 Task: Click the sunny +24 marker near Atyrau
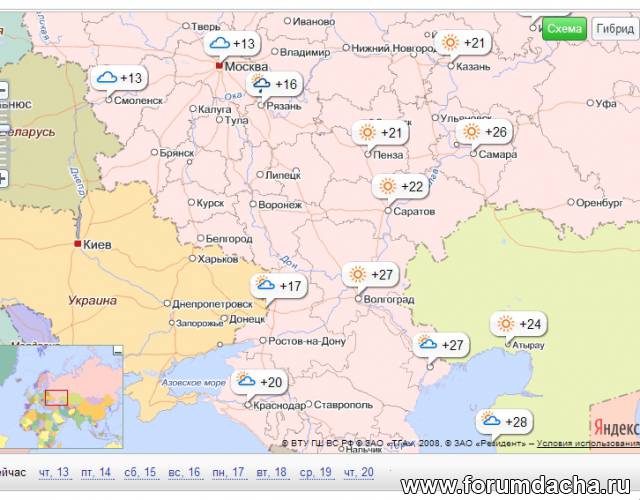point(517,325)
